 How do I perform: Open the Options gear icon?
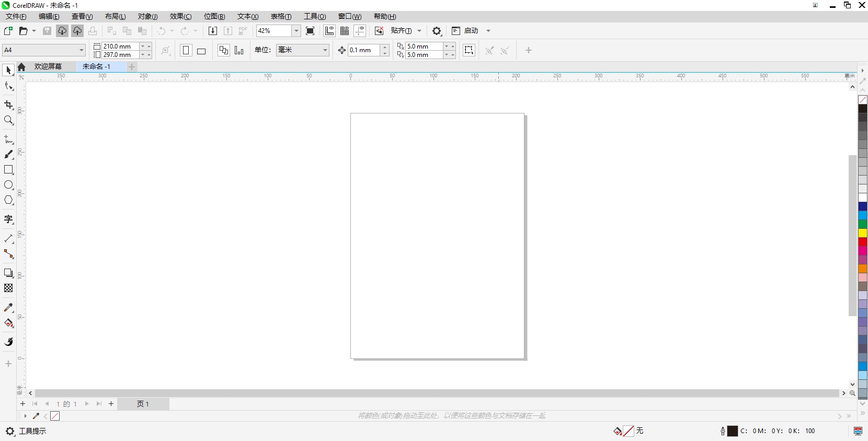437,31
